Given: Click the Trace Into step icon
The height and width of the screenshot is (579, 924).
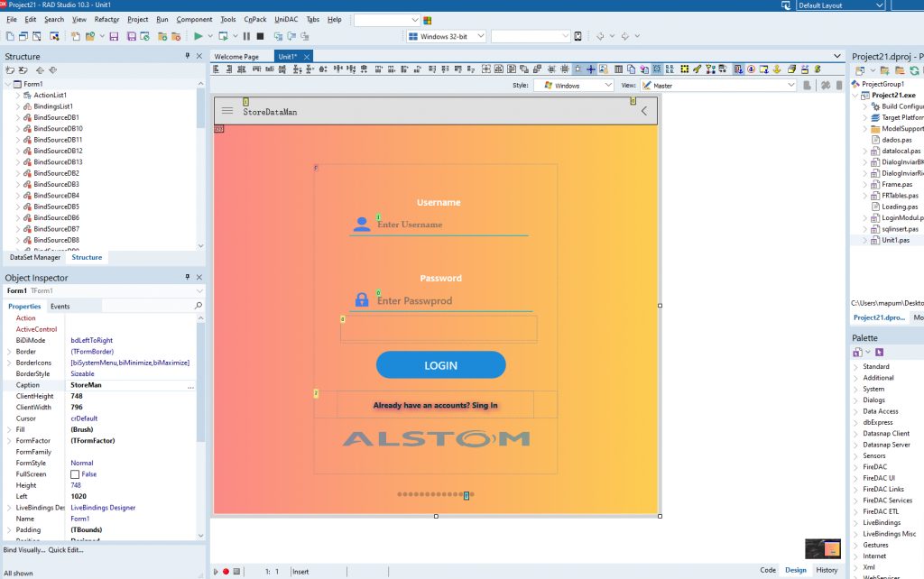Looking at the screenshot, I should pos(278,36).
